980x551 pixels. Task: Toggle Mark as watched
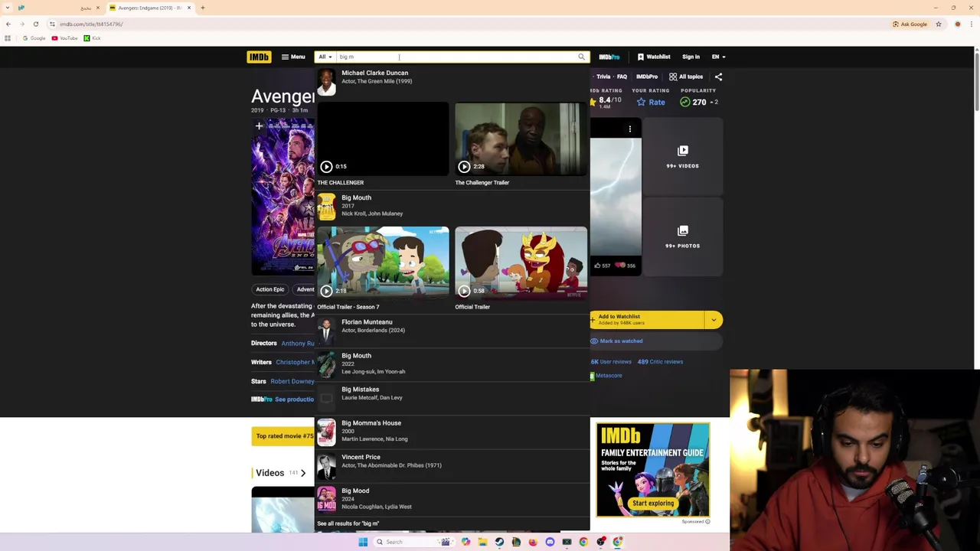coord(616,341)
